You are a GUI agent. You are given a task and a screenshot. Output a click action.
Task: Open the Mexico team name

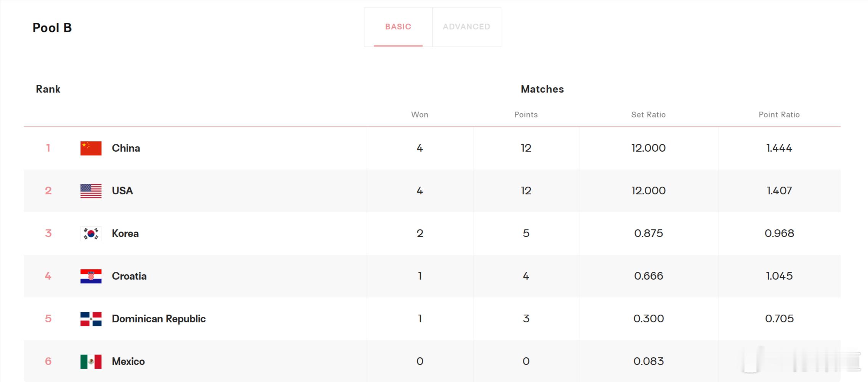[128, 361]
